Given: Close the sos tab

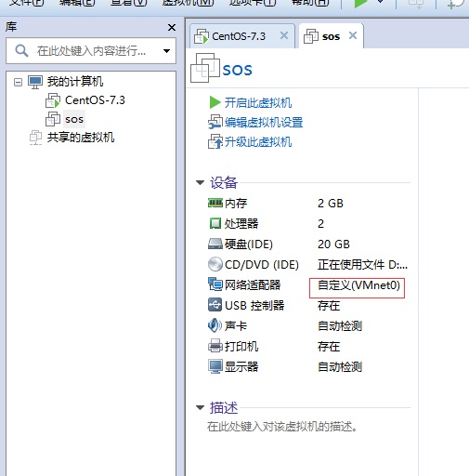Looking at the screenshot, I should click(353, 35).
